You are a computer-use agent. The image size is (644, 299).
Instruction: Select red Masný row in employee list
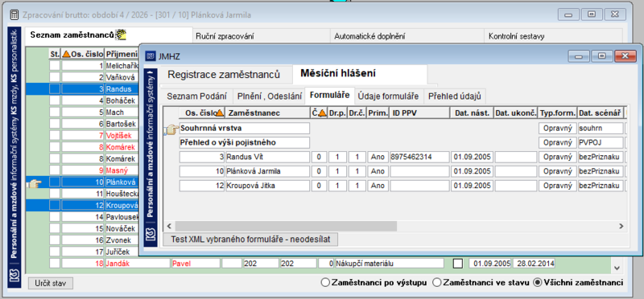[122, 170]
